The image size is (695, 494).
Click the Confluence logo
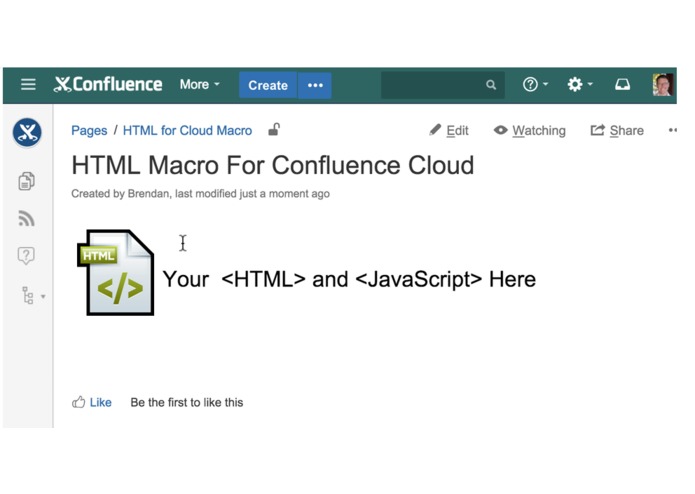click(x=108, y=84)
